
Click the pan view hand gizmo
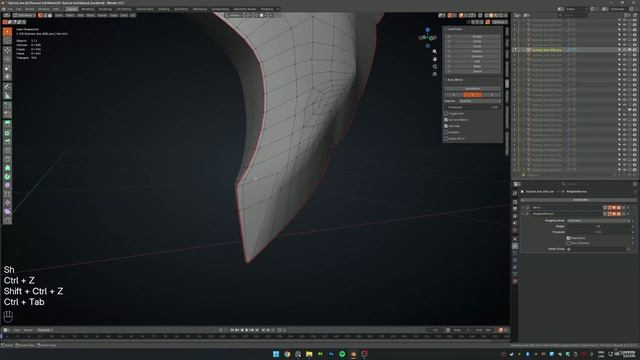[434, 59]
